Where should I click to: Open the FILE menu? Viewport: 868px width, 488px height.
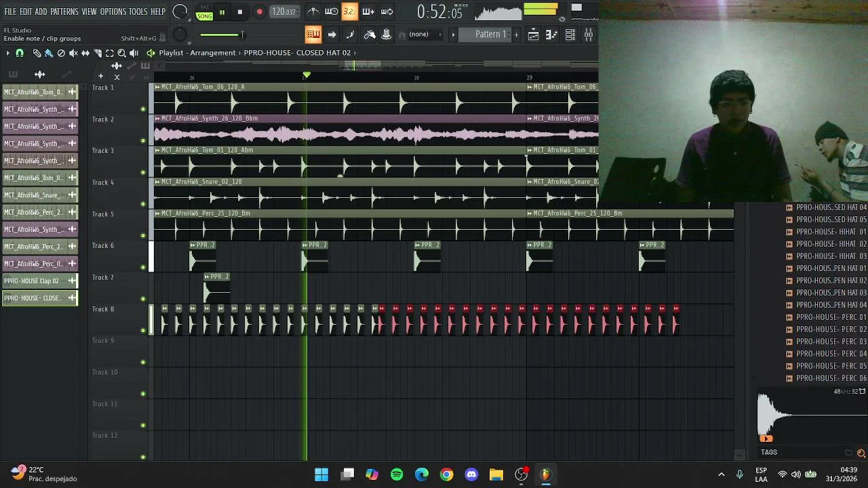[x=10, y=12]
